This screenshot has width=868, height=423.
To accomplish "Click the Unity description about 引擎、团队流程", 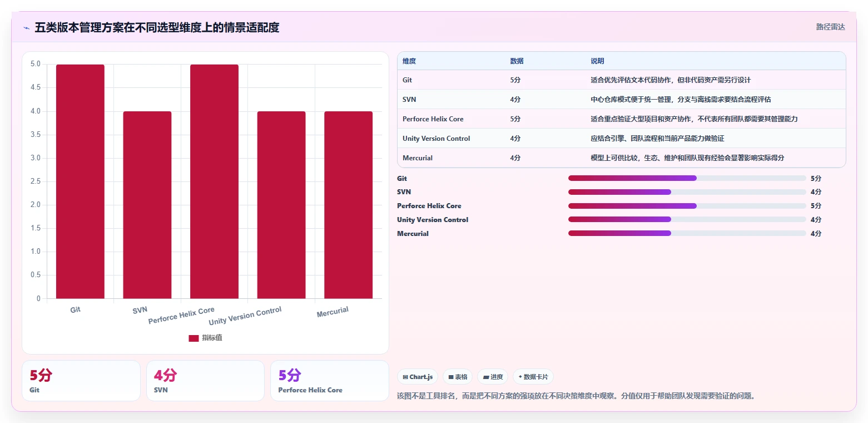I will pos(657,139).
